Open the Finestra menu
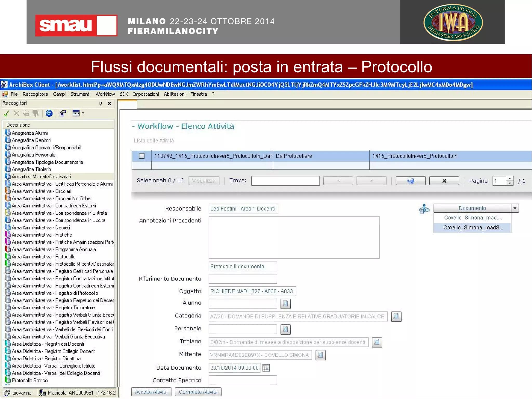Viewport: 532px width, 399px height. click(199, 94)
